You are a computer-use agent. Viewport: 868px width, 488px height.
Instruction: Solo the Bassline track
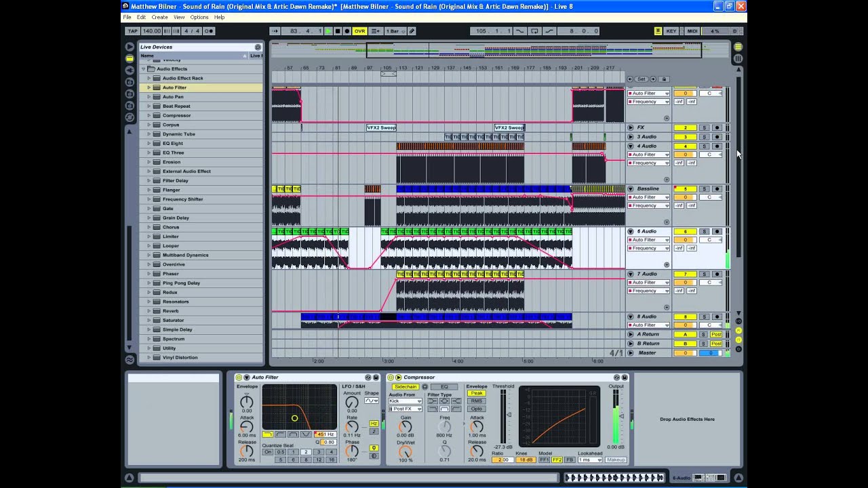pos(704,189)
